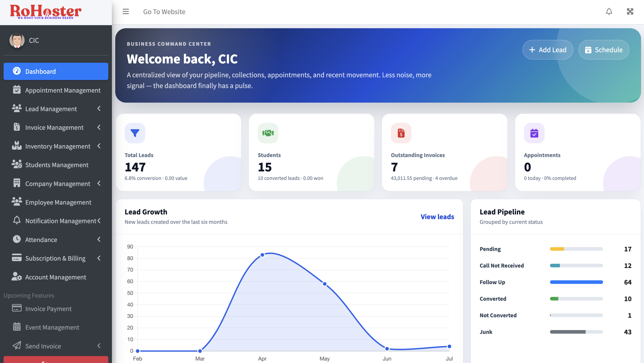Viewport: 644px width, 363px height.
Task: Click '0 today · 0% completed' text
Action: [550, 178]
